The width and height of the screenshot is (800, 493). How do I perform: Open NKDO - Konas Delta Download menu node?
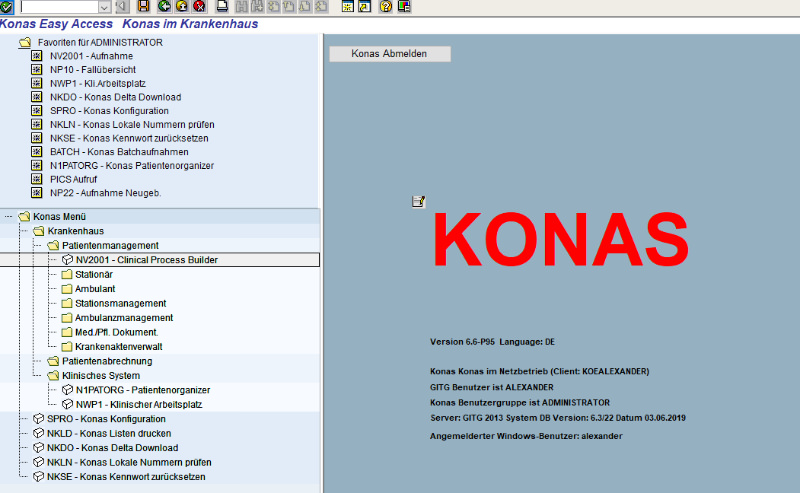tap(112, 448)
